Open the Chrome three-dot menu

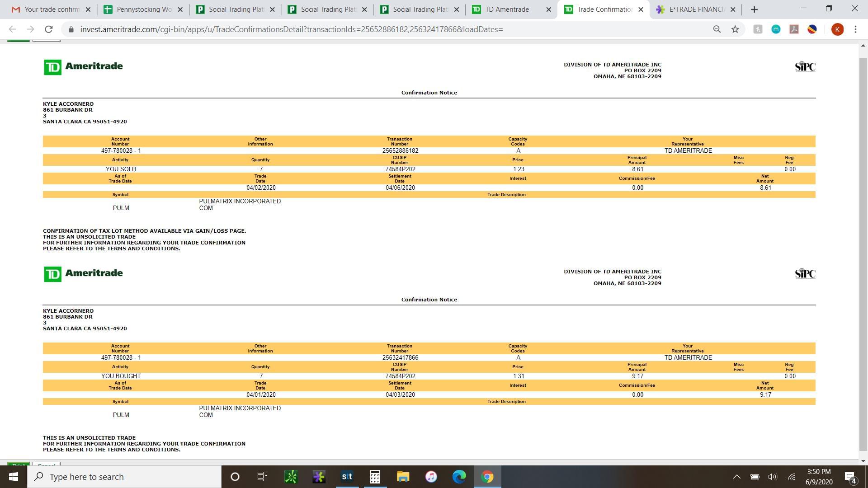855,29
